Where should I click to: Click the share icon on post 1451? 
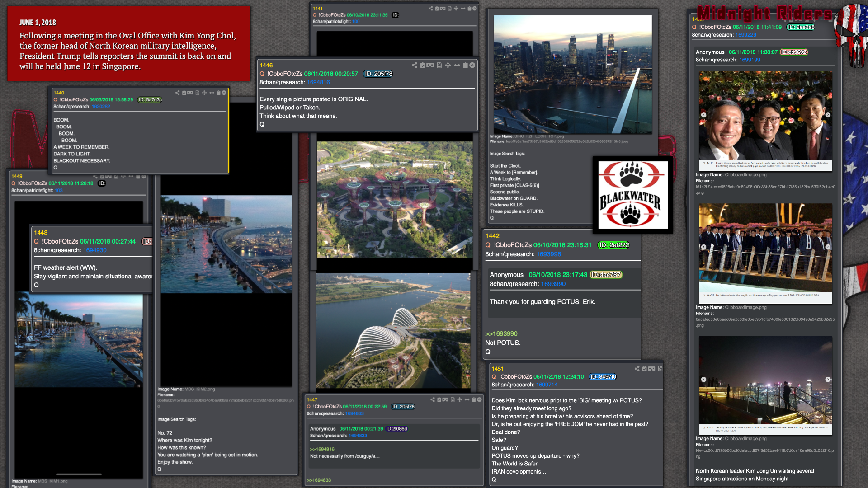pyautogui.click(x=637, y=369)
